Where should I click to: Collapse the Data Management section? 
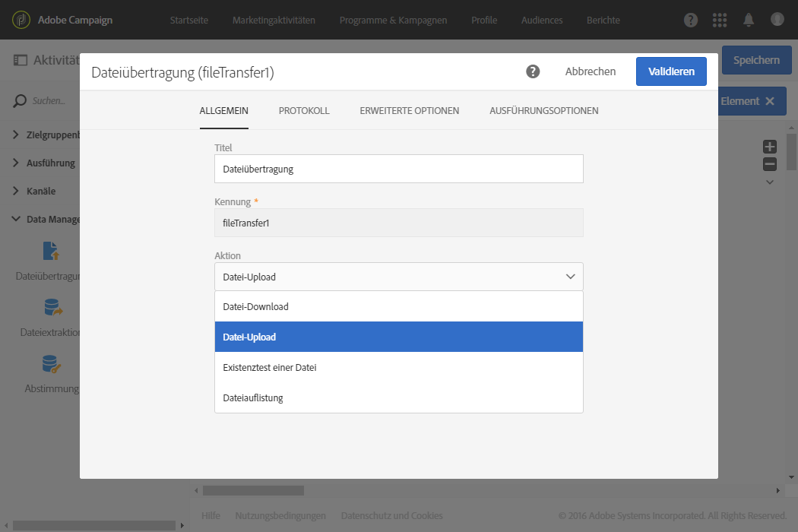pos(17,219)
